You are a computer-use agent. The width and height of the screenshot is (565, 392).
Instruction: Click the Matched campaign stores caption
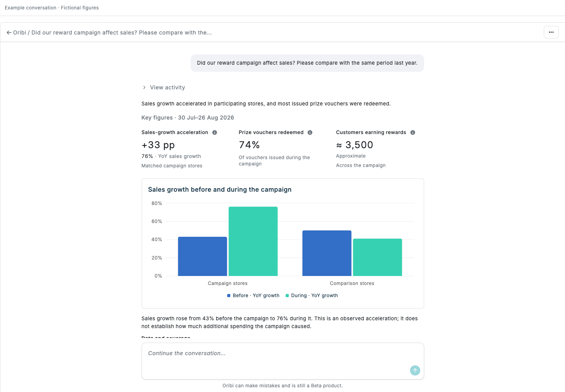coord(172,166)
